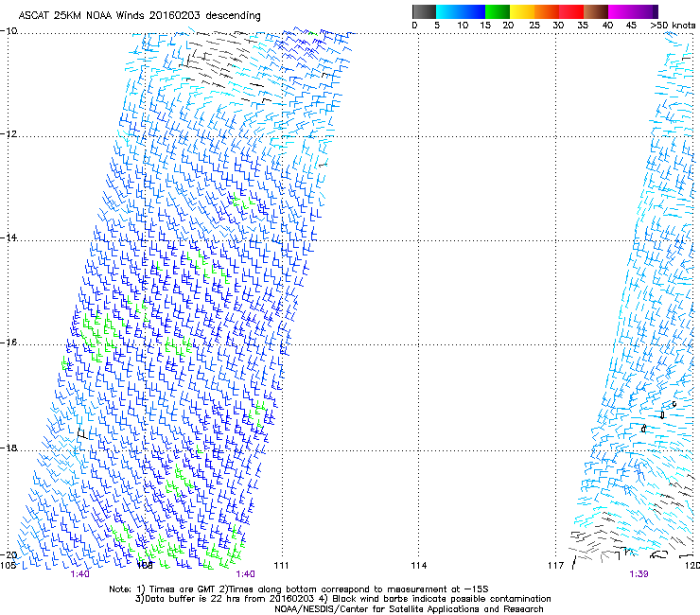Select the gray 0-5 knots color band
This screenshot has width=700, height=615.
pyautogui.click(x=424, y=11)
